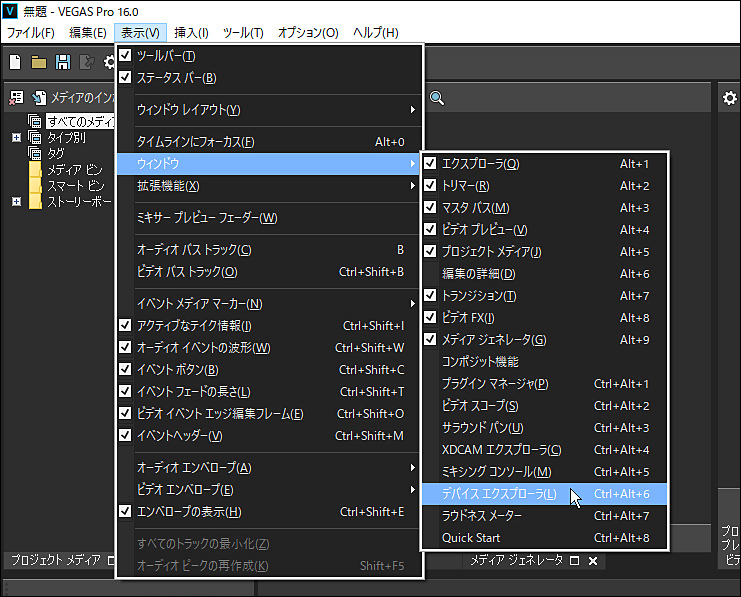This screenshot has width=741, height=597.
Task: Expand オーディオ エンベロープ submenu
Action: pyautogui.click(x=268, y=467)
